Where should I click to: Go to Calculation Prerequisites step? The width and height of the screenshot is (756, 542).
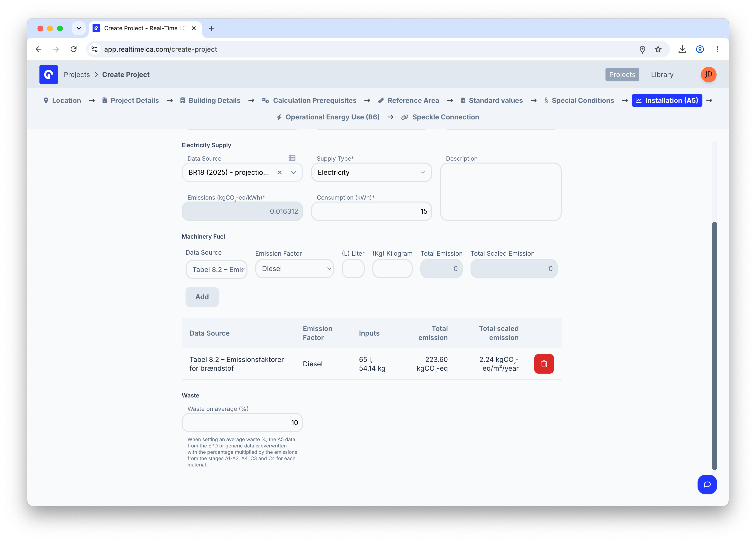click(x=309, y=100)
